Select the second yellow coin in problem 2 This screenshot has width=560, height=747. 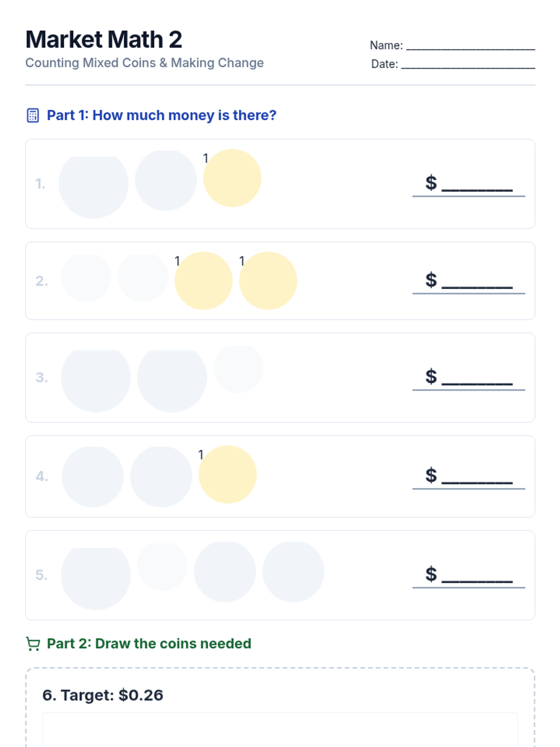point(268,281)
